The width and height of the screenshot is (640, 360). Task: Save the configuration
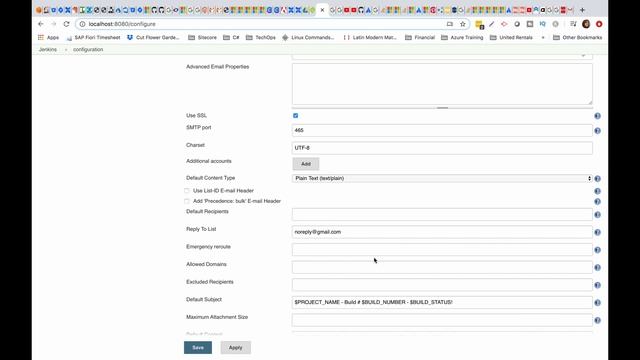point(198,348)
